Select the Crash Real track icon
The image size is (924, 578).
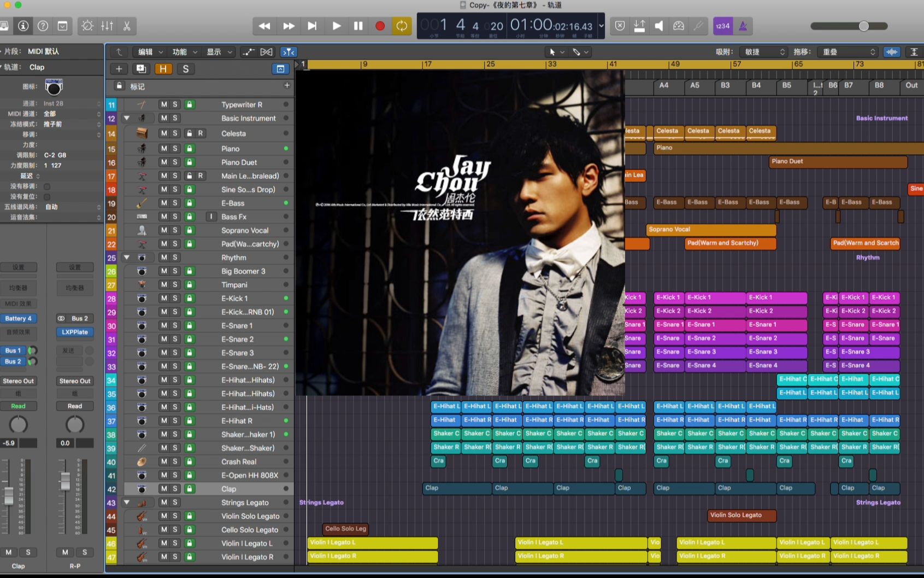142,462
